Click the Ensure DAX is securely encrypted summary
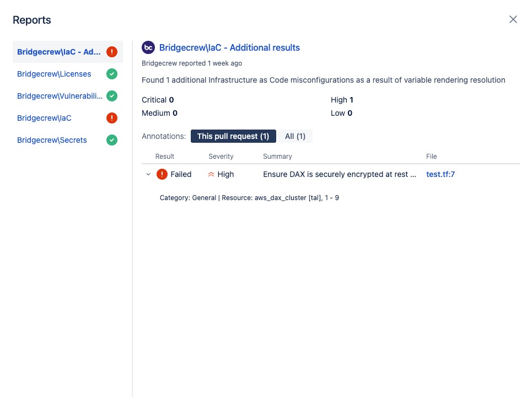The width and height of the screenshot is (532, 414). click(x=339, y=174)
